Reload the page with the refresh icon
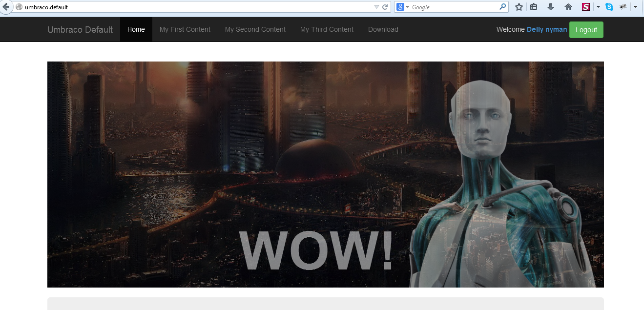Screen dimensions: 644x310 coord(385,7)
